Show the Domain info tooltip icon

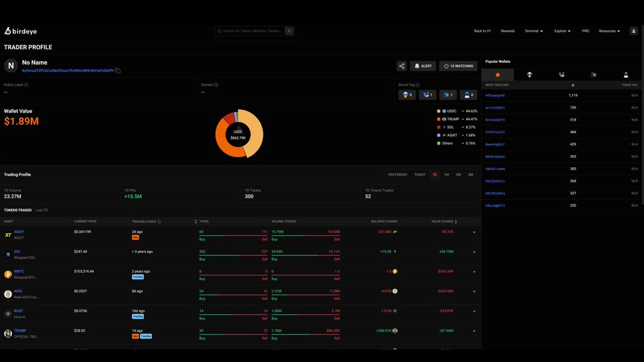click(216, 85)
